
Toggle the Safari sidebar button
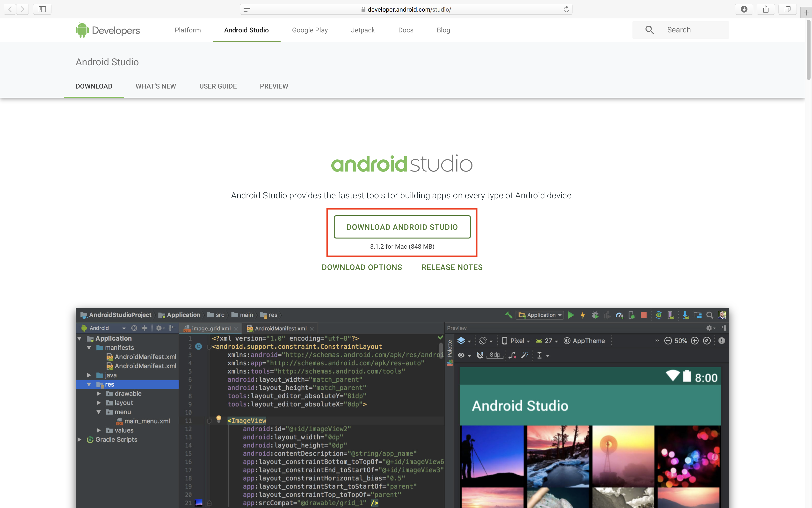pyautogui.click(x=42, y=9)
